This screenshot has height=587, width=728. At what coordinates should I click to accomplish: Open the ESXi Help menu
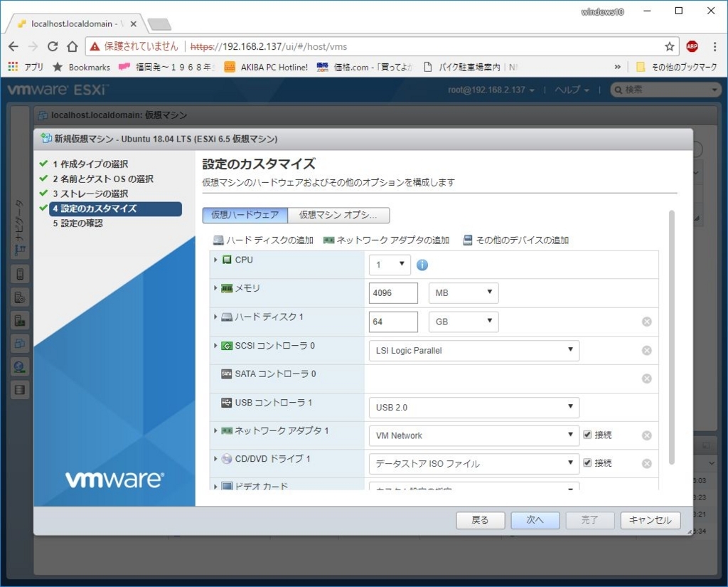572,90
